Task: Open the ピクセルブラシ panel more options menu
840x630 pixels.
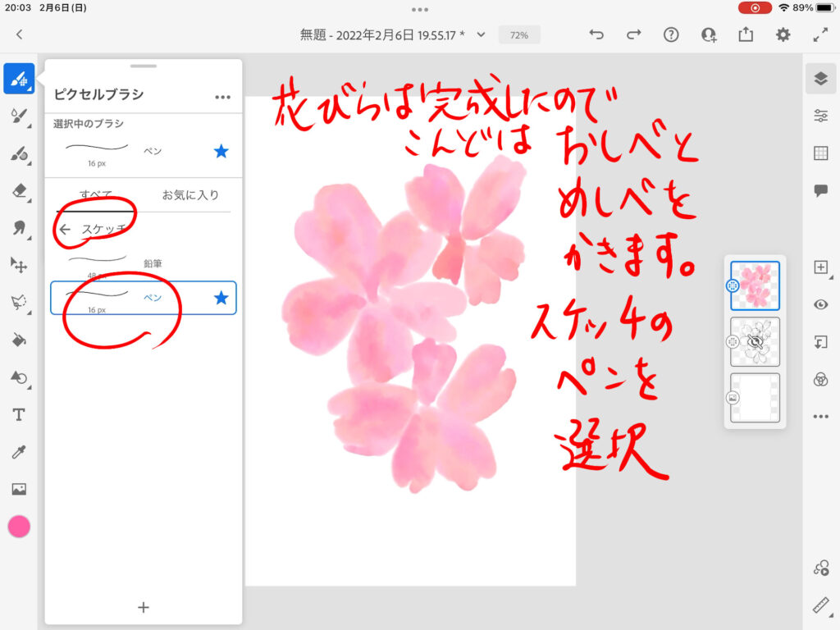Action: pos(222,96)
